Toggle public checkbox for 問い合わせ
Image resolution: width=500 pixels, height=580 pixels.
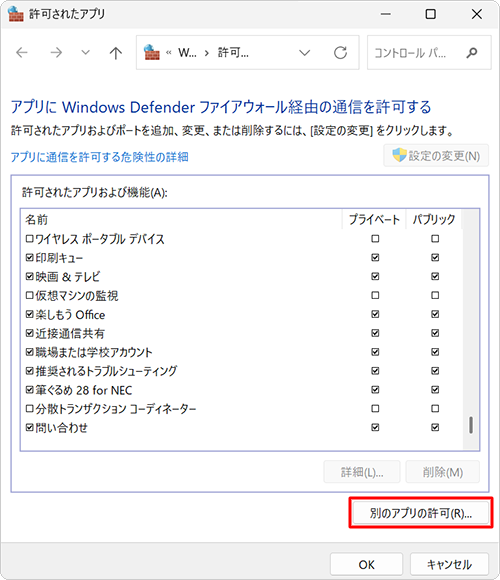(x=435, y=427)
